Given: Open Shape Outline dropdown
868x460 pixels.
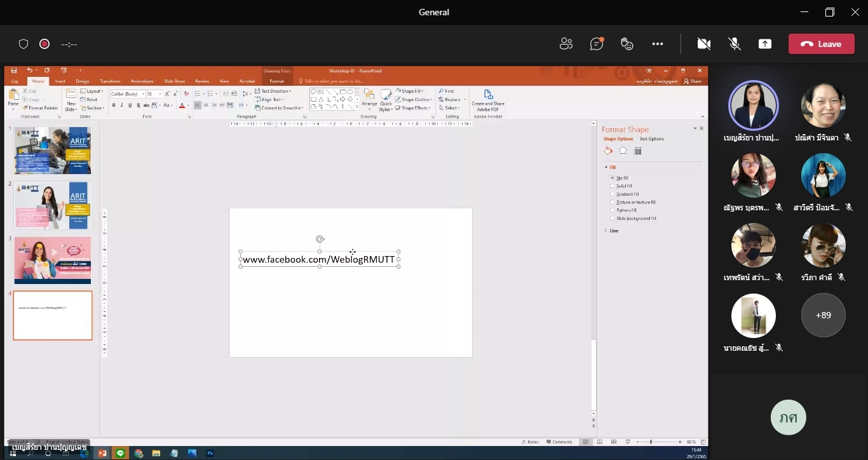Looking at the screenshot, I should click(x=414, y=100).
